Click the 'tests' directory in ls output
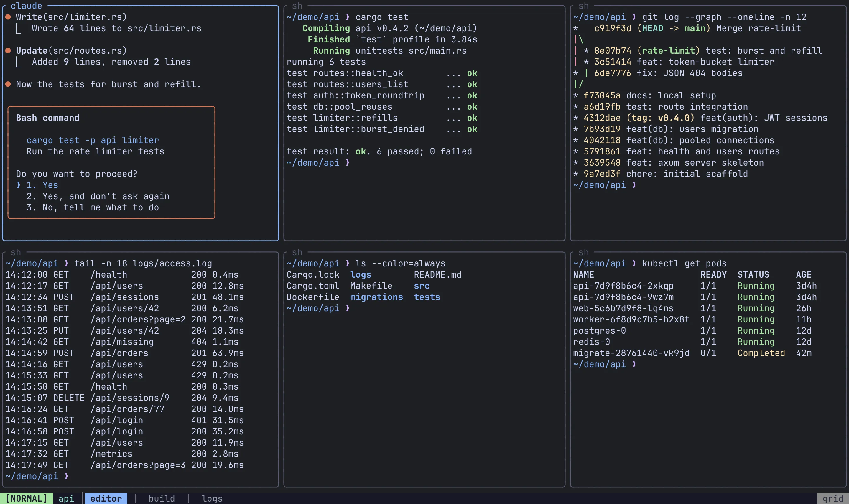 click(427, 297)
